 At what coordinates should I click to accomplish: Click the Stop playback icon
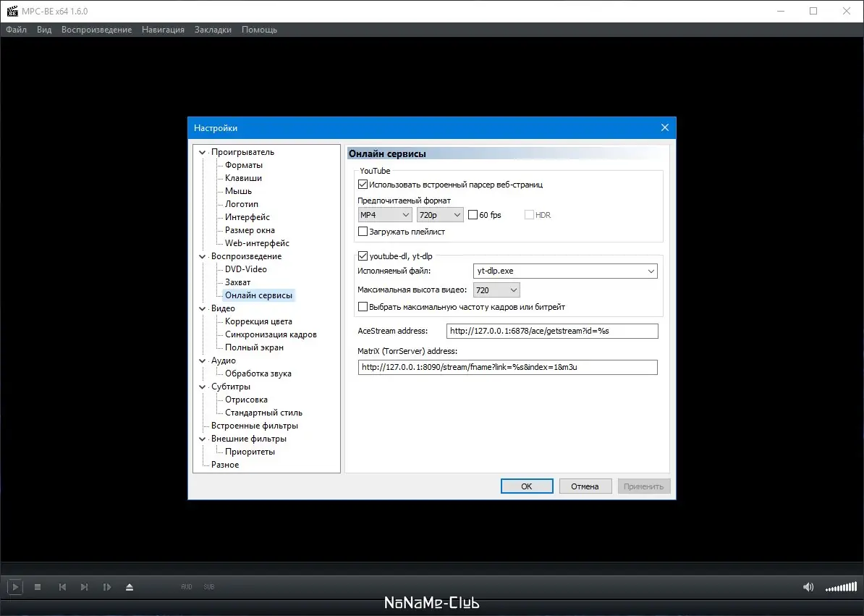38,587
